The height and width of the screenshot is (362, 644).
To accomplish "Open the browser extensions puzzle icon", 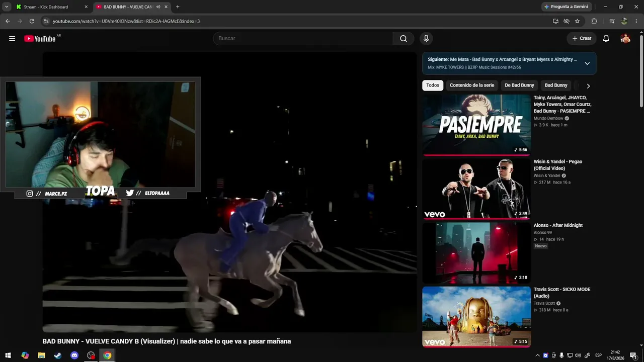I will [594, 21].
